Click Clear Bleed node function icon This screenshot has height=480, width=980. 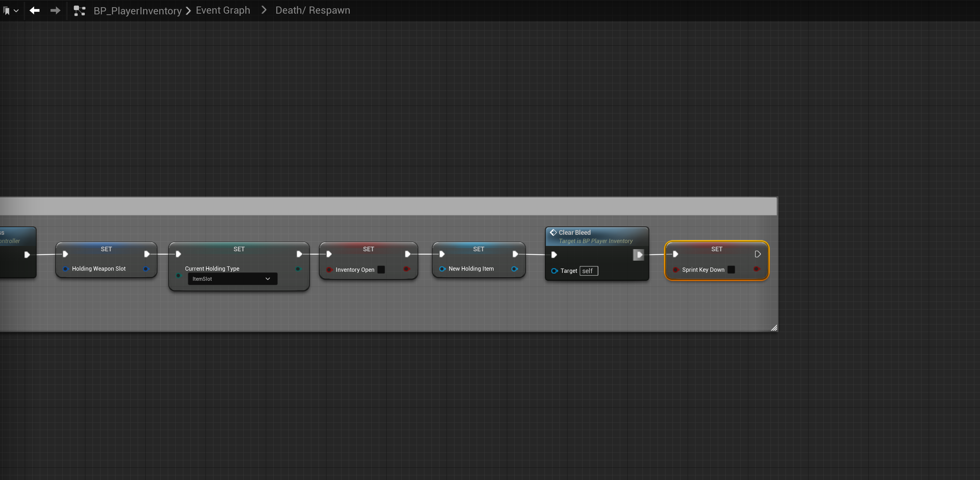click(553, 232)
